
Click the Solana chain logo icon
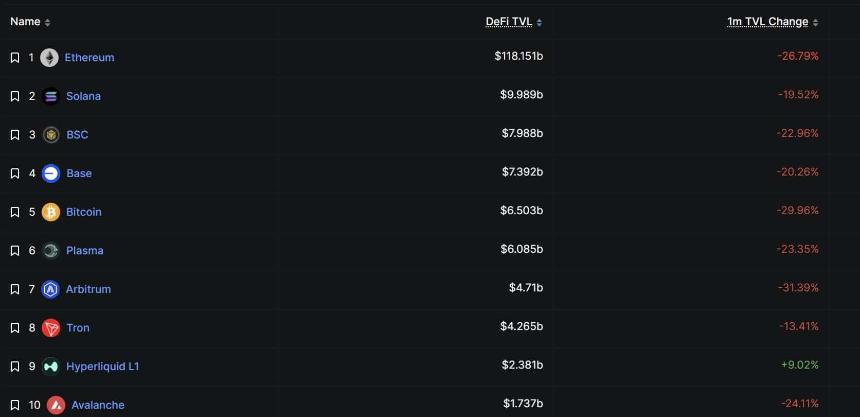pos(51,96)
